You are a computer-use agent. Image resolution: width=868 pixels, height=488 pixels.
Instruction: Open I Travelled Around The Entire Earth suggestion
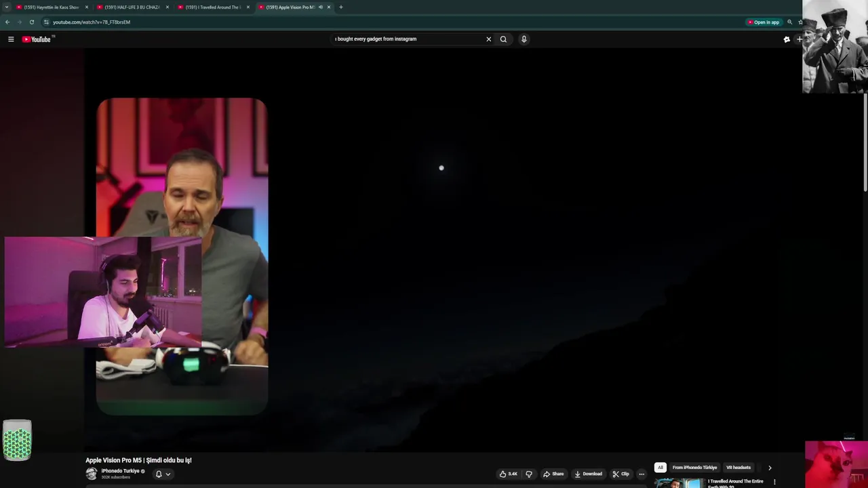click(x=736, y=483)
